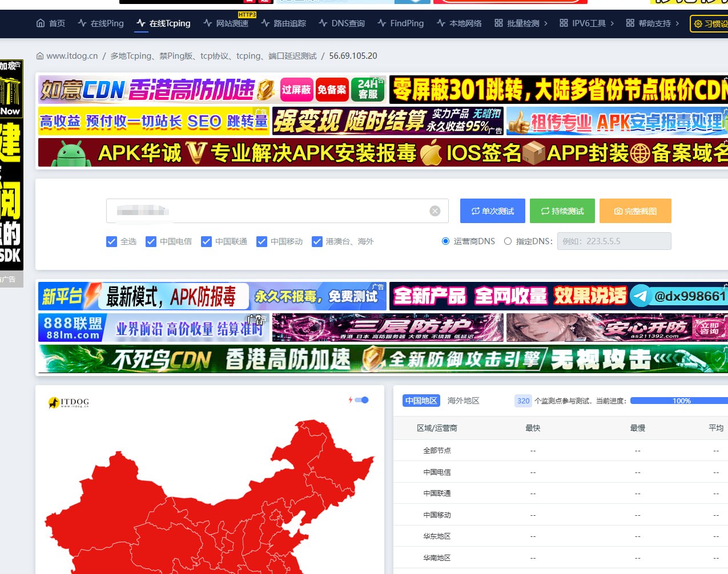Clear the address input with X icon

tap(435, 211)
